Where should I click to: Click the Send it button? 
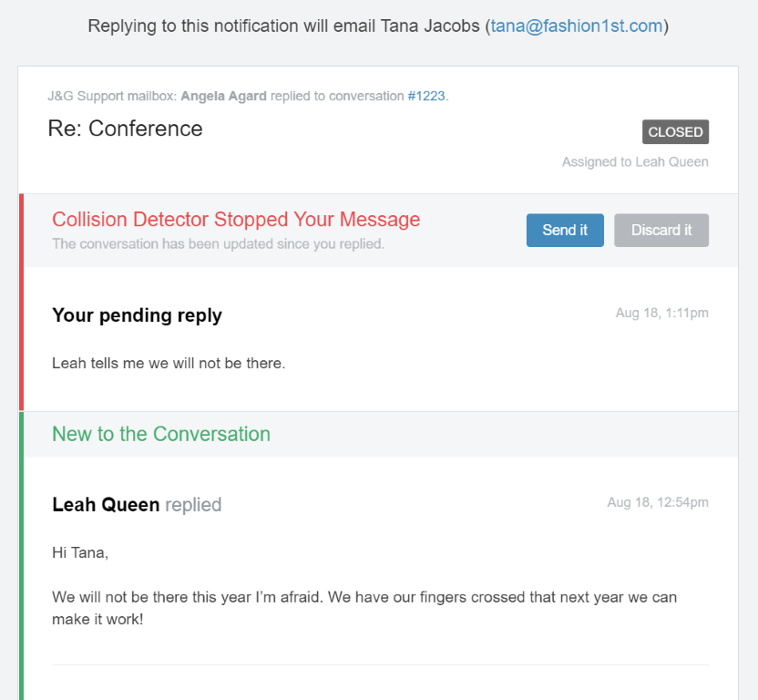(565, 231)
